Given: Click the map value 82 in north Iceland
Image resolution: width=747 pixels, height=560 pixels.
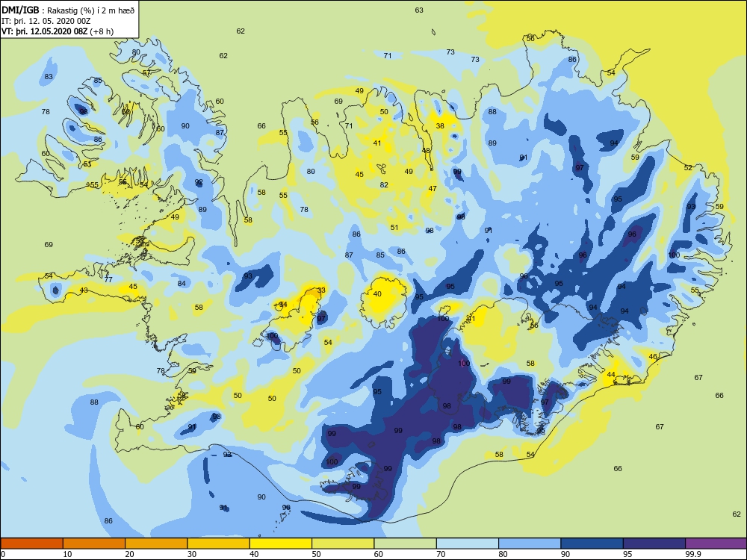Looking at the screenshot, I should click(385, 184).
